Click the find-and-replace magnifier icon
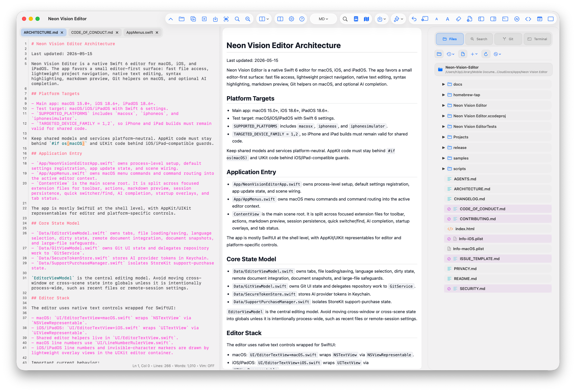 pos(248,19)
